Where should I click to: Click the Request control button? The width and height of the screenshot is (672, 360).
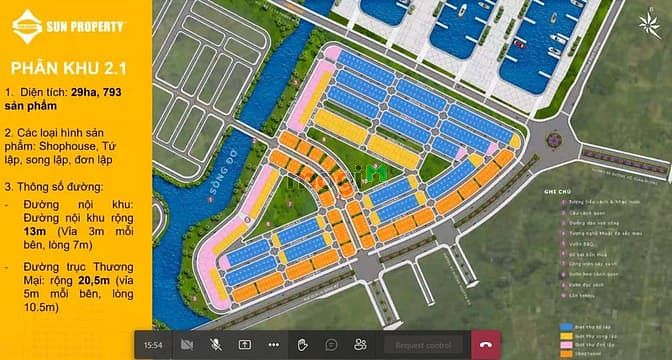pyautogui.click(x=423, y=345)
